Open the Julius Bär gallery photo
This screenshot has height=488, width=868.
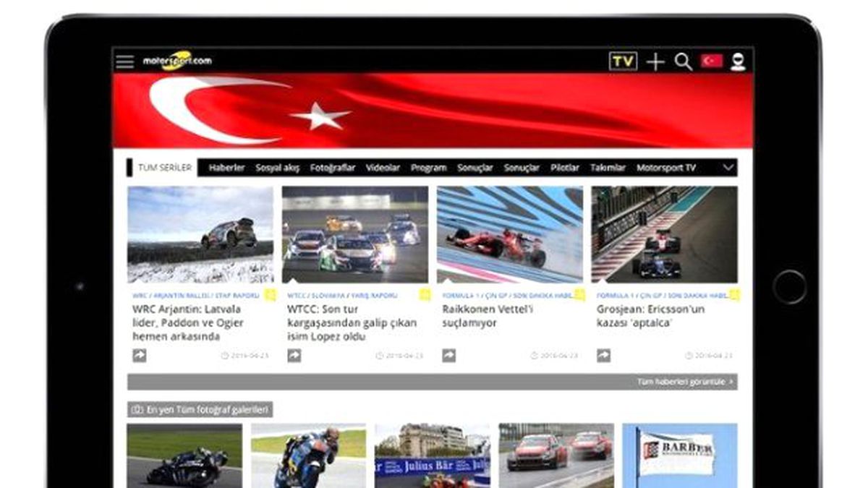coord(433,455)
